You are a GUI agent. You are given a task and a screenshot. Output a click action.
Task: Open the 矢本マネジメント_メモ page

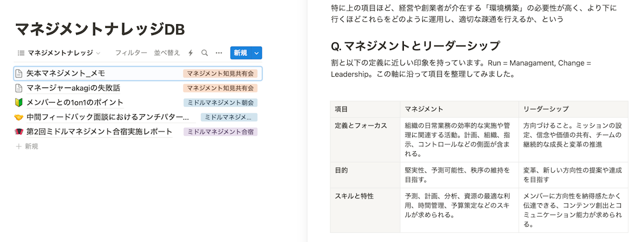point(66,74)
